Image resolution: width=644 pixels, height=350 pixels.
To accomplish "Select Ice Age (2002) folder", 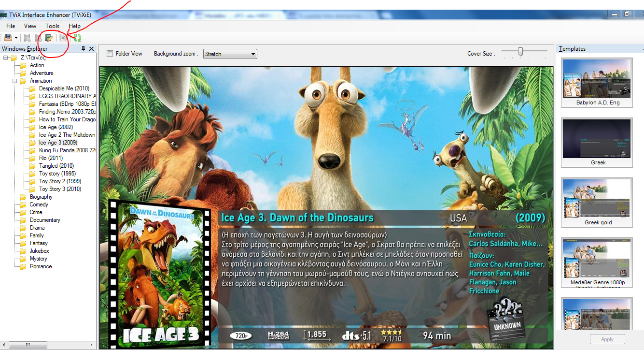I will [x=56, y=127].
